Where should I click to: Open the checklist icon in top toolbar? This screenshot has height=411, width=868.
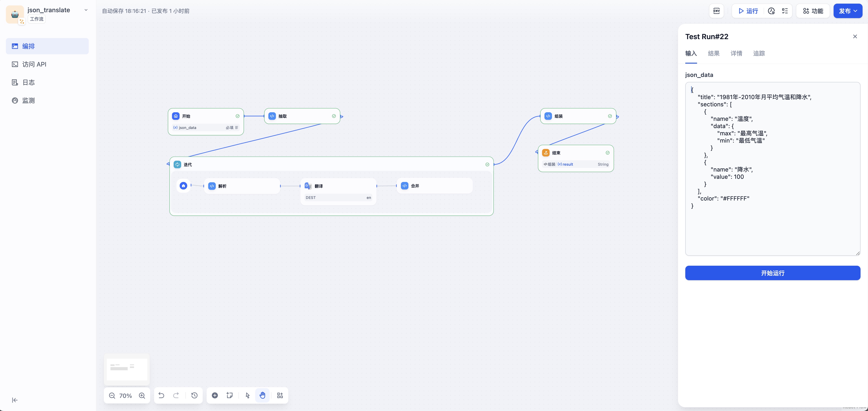click(785, 11)
